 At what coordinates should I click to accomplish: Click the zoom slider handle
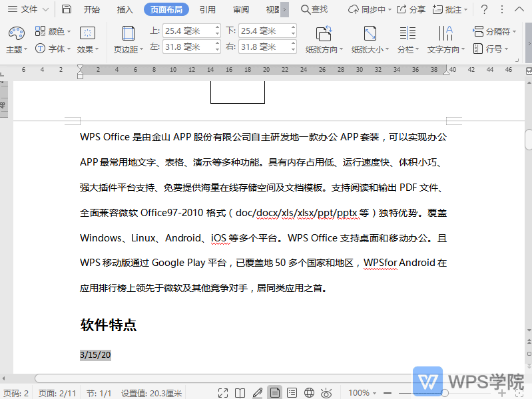pos(445,393)
